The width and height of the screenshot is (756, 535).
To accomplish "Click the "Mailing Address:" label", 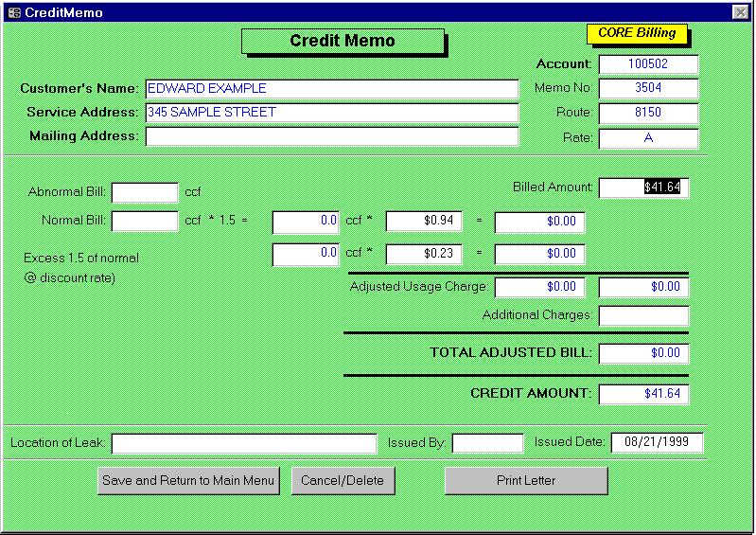I will (84, 136).
